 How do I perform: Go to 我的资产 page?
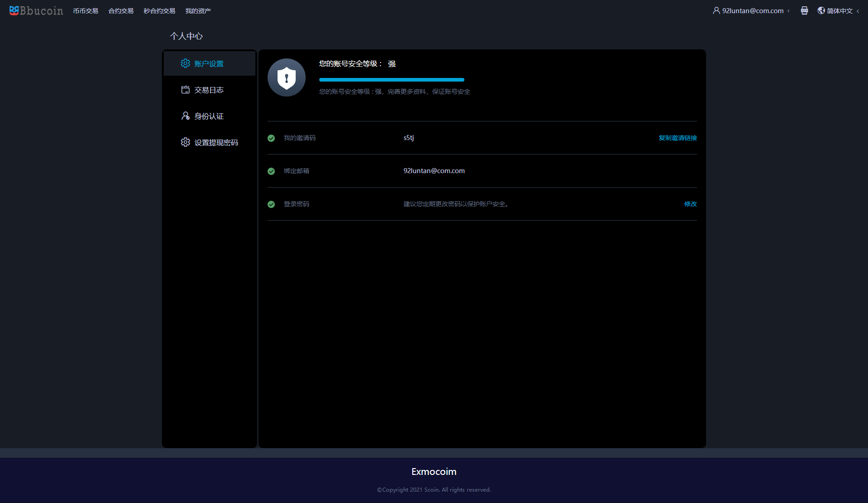point(198,11)
